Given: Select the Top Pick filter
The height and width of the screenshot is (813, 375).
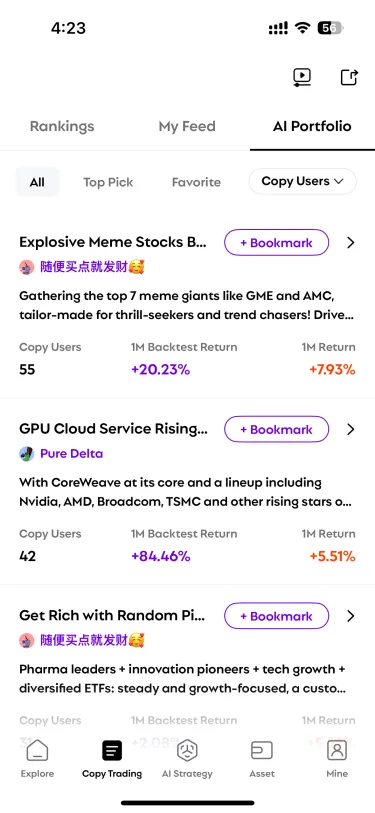Looking at the screenshot, I should tap(108, 183).
